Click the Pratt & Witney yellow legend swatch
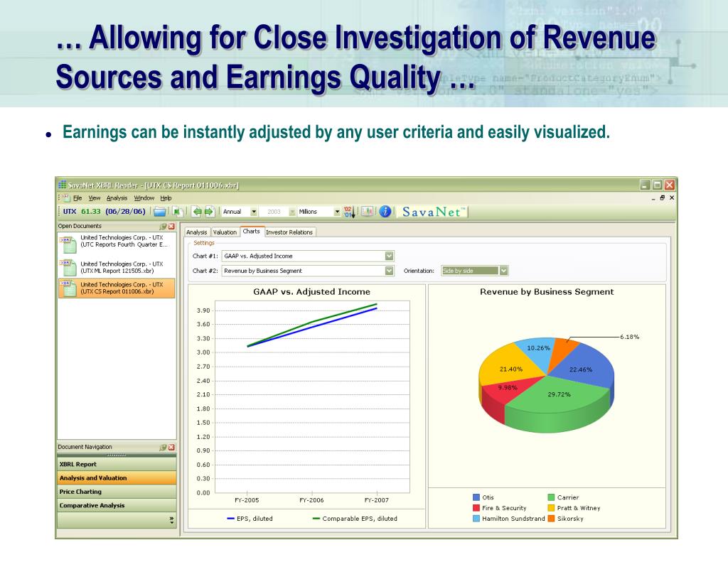 click(x=551, y=508)
